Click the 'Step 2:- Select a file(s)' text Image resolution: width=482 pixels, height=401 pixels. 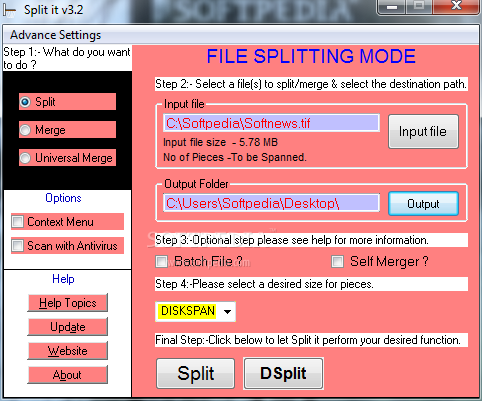[311, 84]
